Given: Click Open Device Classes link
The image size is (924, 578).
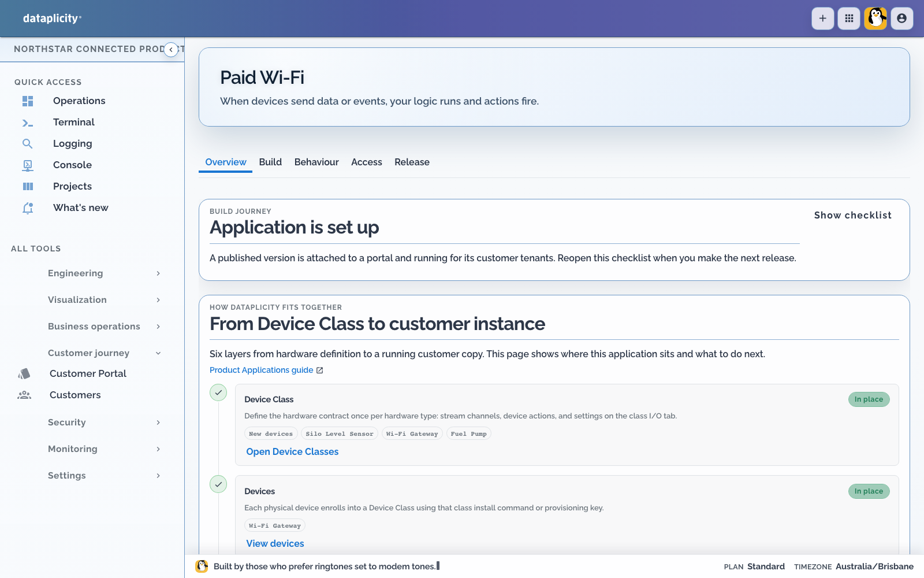Looking at the screenshot, I should point(292,452).
